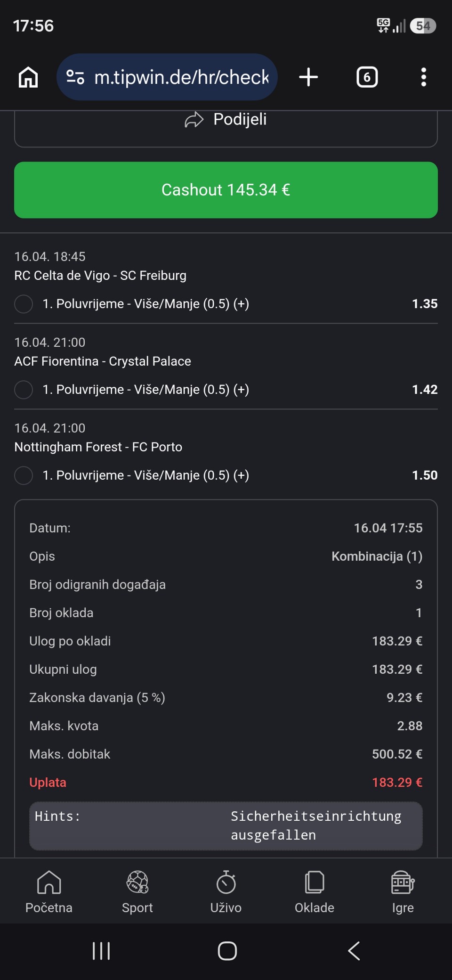Select circle for Nottingham Forest - Porto bet
The image size is (452, 980).
point(24,475)
